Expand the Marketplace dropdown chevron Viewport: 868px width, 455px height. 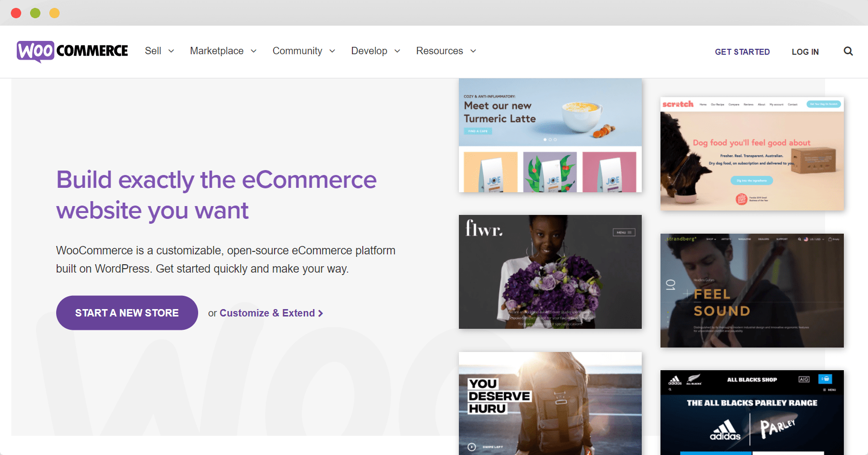(253, 51)
